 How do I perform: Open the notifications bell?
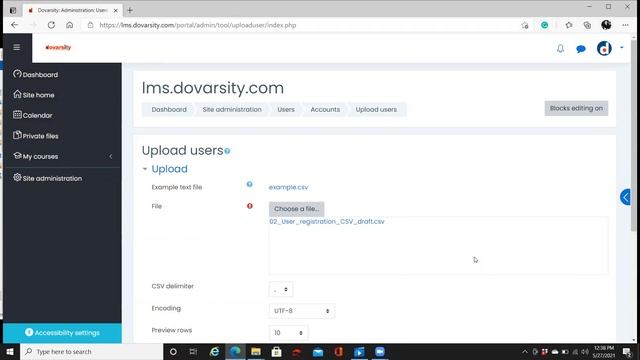[x=560, y=49]
